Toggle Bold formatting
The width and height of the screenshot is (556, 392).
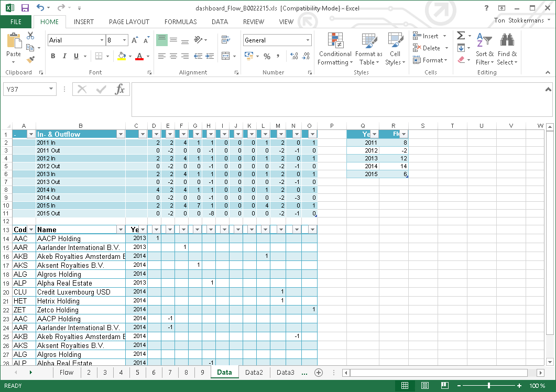(53, 56)
